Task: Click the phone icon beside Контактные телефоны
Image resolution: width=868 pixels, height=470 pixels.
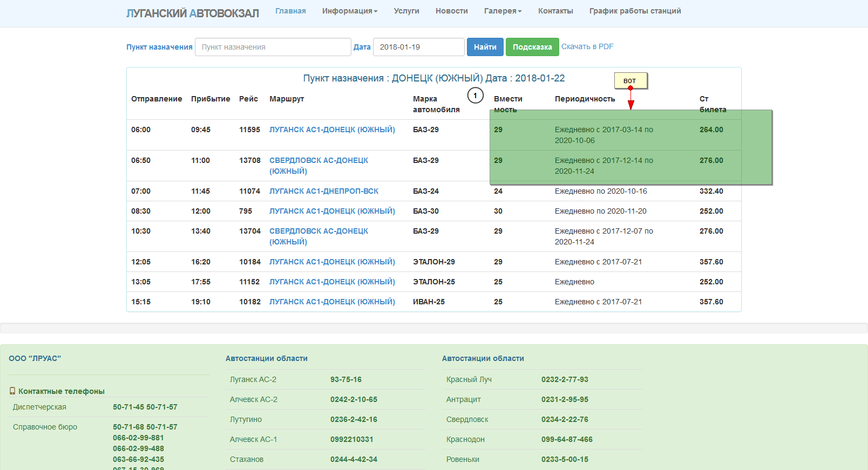Action: [x=12, y=391]
